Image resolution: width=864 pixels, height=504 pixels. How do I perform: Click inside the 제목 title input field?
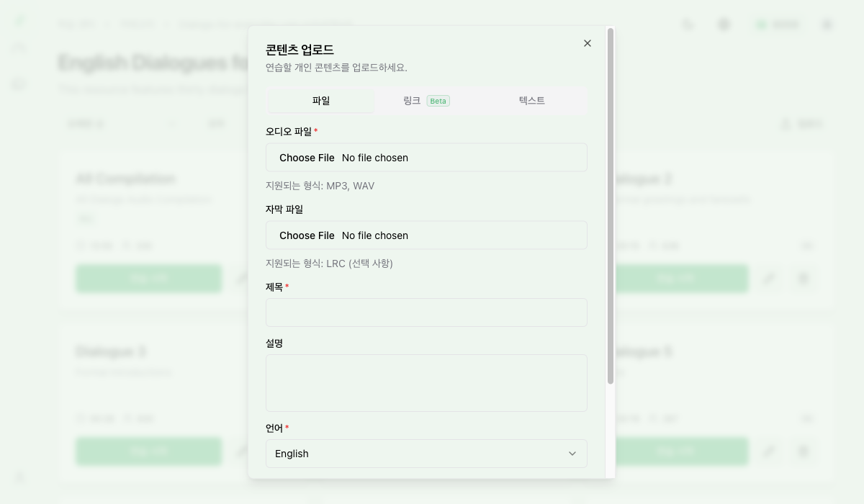[426, 312]
